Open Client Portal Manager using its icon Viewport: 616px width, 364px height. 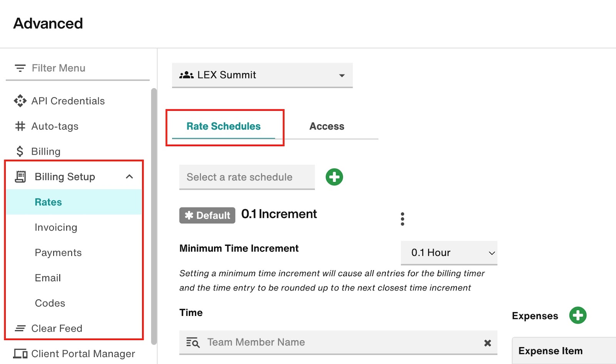(19, 353)
